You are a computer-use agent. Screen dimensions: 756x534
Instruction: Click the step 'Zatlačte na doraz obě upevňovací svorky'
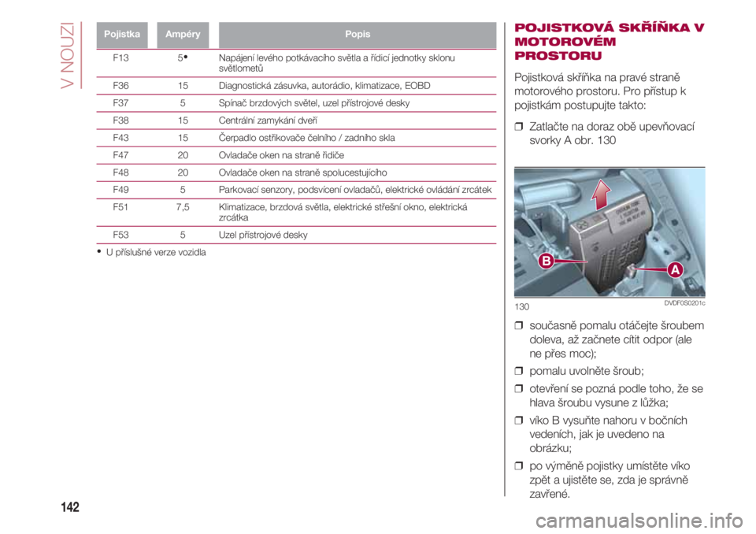pos(612,134)
